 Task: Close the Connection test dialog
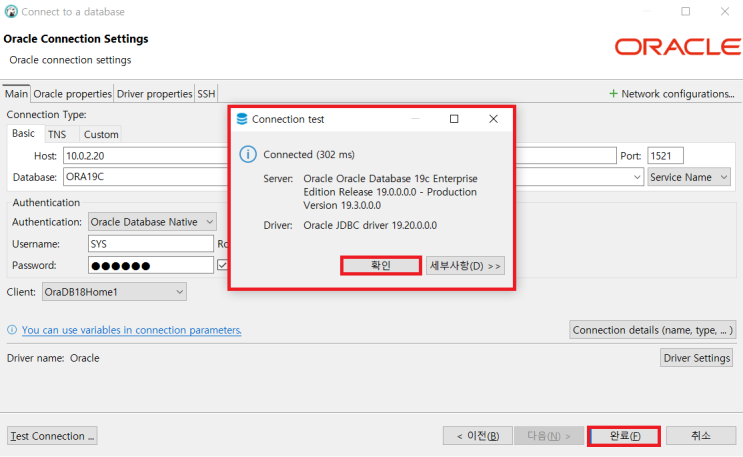493,119
